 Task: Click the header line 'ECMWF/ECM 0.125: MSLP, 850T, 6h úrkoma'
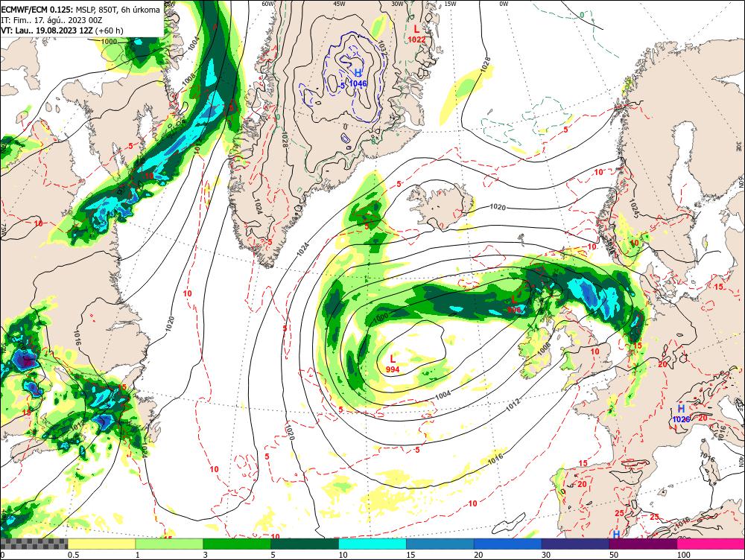coord(80,10)
